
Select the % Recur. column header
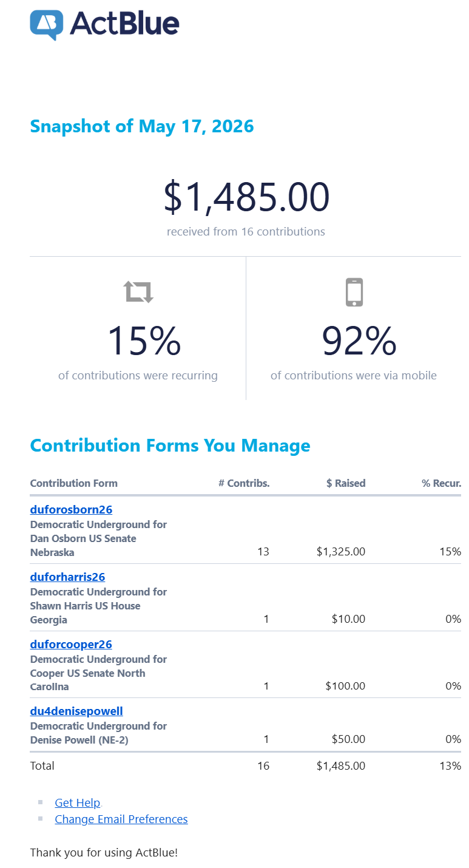point(442,484)
